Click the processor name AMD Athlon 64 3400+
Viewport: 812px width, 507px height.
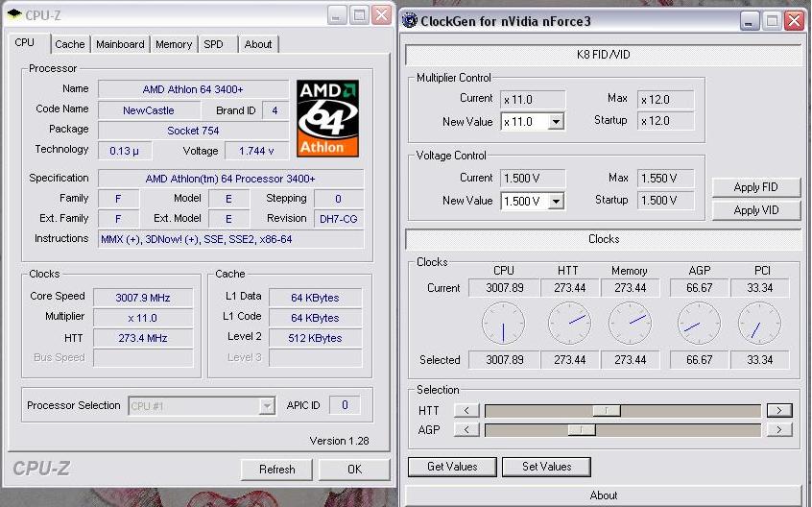[193, 89]
